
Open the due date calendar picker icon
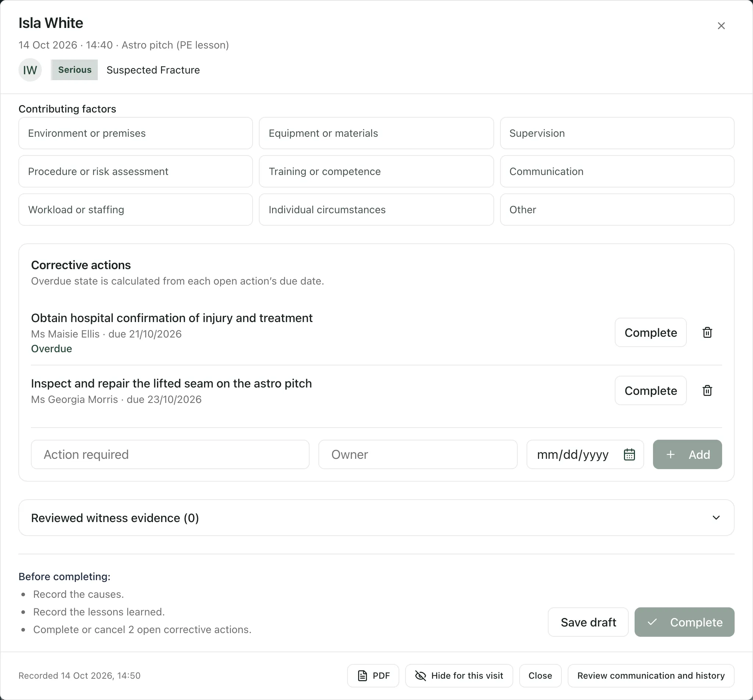point(629,454)
